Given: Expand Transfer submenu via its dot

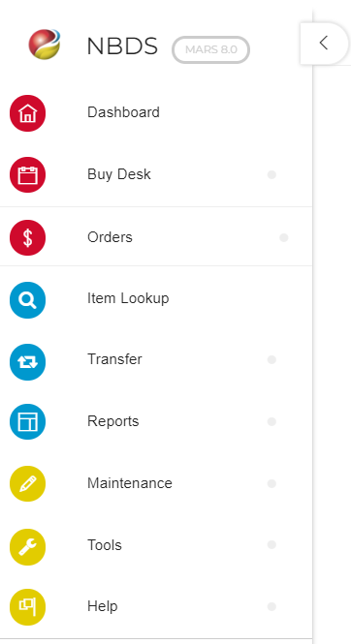Looking at the screenshot, I should coord(271,360).
